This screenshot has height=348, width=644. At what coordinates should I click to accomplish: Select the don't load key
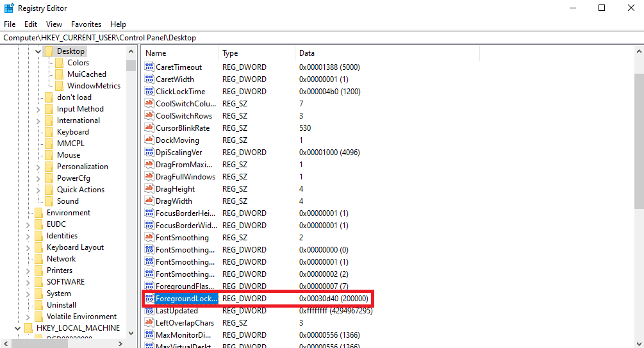(x=74, y=97)
